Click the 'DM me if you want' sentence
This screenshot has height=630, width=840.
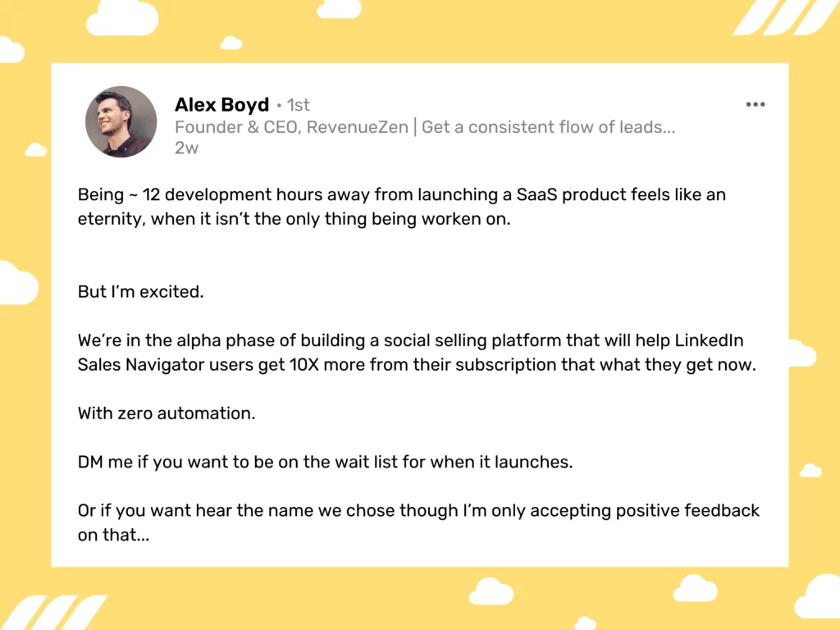325,462
